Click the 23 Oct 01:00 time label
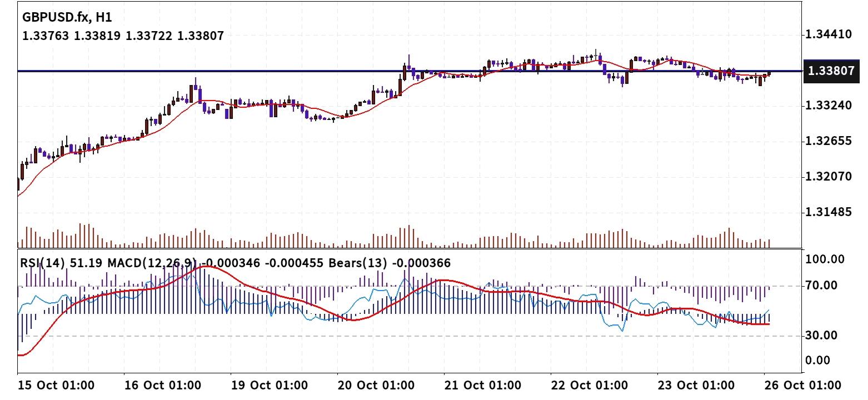The height and width of the screenshot is (400, 868). [x=696, y=385]
